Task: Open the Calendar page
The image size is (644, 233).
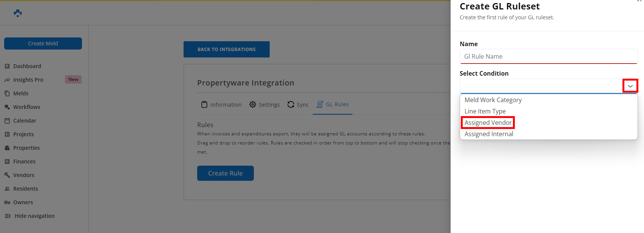Action: (x=25, y=121)
